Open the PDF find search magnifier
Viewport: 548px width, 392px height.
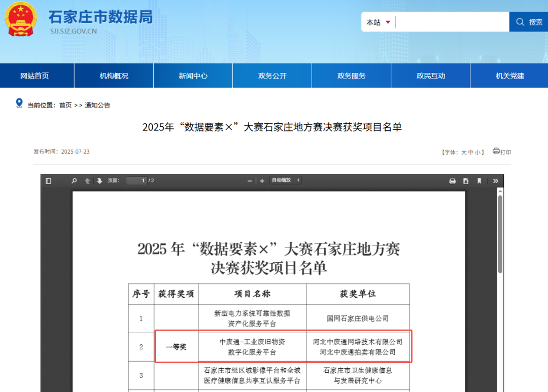(74, 181)
